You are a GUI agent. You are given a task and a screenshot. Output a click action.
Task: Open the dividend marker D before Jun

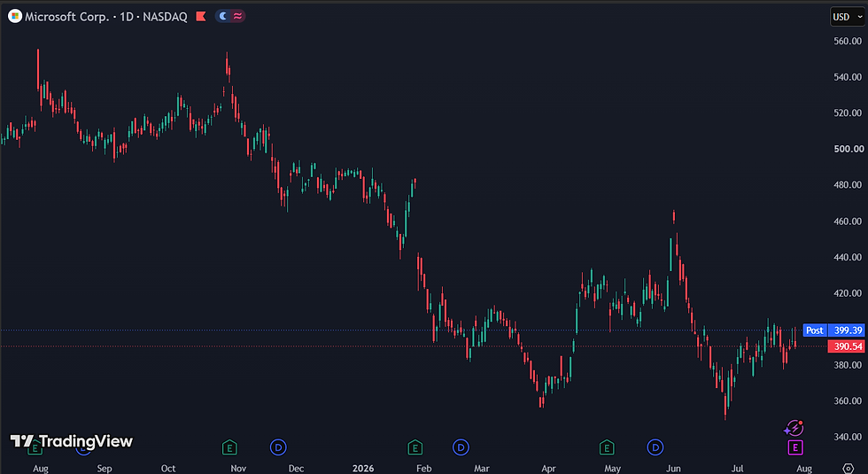[x=655, y=447]
